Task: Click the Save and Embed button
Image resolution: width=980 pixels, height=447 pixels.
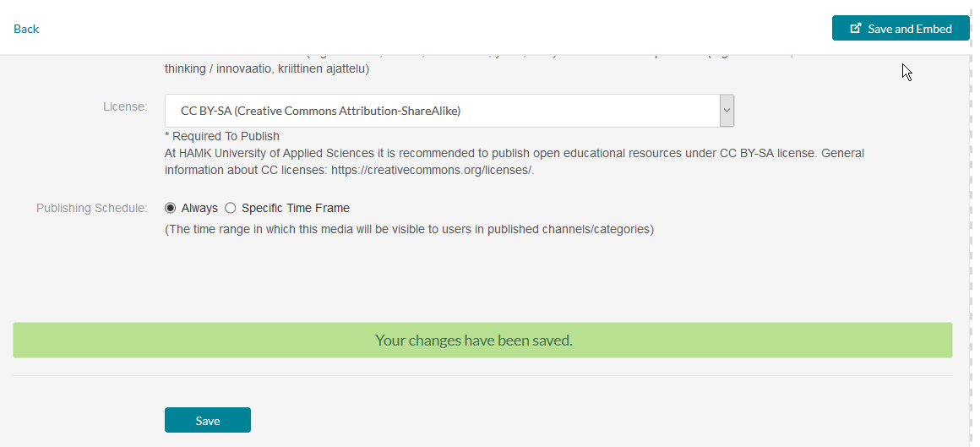Action: pyautogui.click(x=901, y=28)
